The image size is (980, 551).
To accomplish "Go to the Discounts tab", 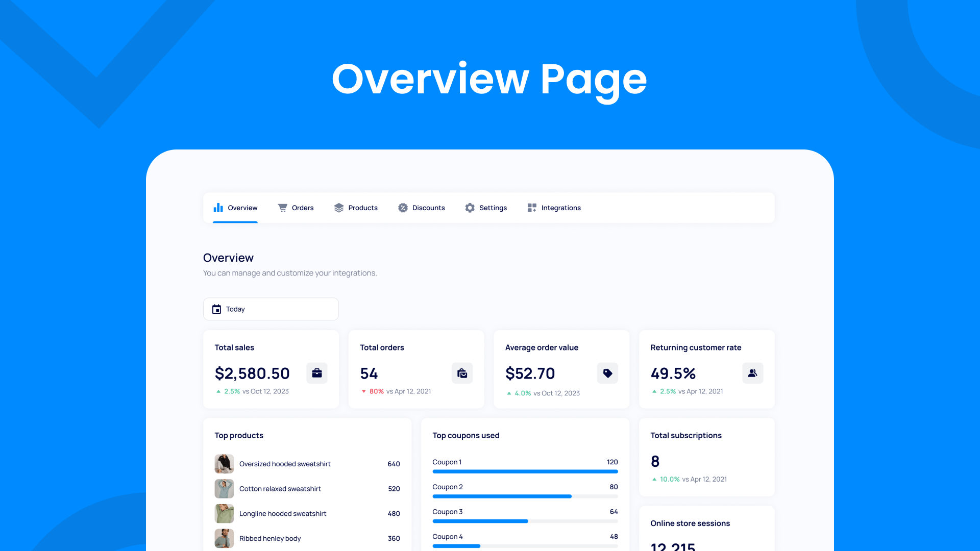I will [428, 208].
